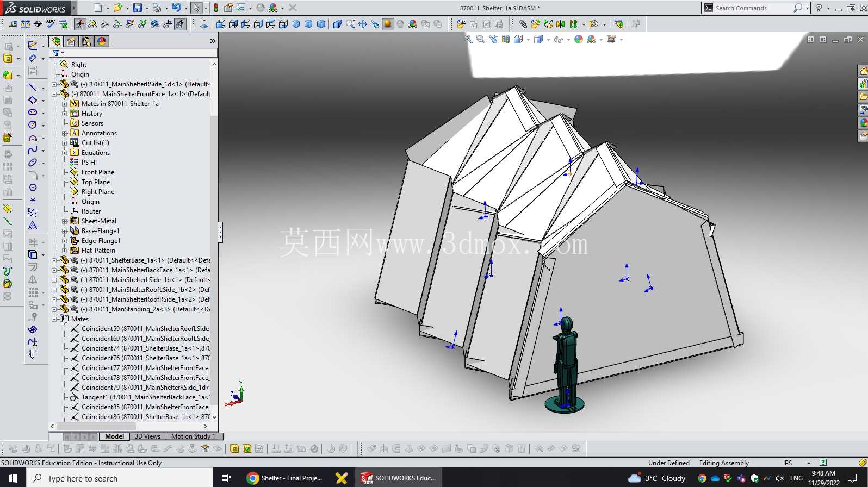
Task: Click the Save icon
Action: pyautogui.click(x=138, y=8)
